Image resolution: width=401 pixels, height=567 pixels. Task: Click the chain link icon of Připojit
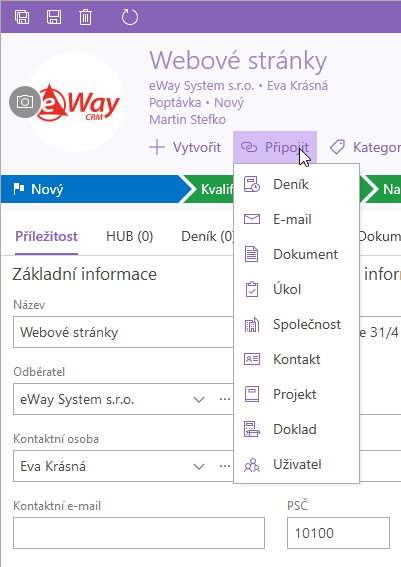pos(249,147)
